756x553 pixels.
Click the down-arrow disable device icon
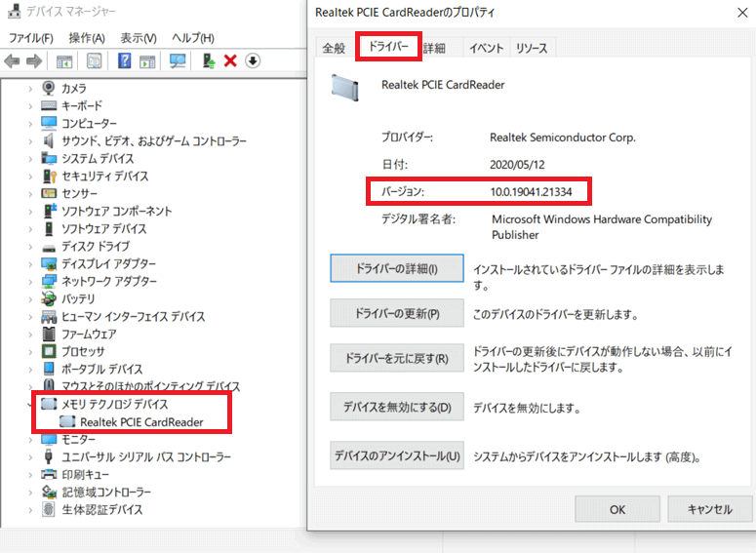(x=253, y=60)
